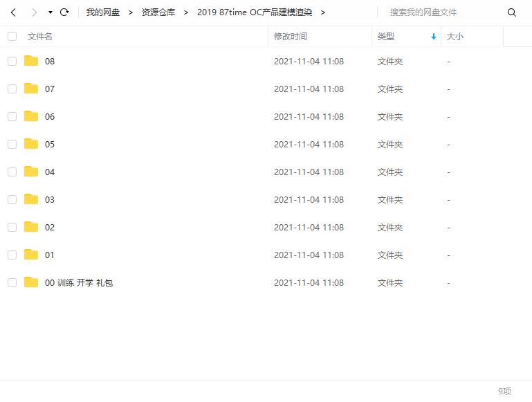Image resolution: width=532 pixels, height=402 pixels.
Task: Check the box for 00 训练 开学 礼包
Action: click(x=12, y=282)
